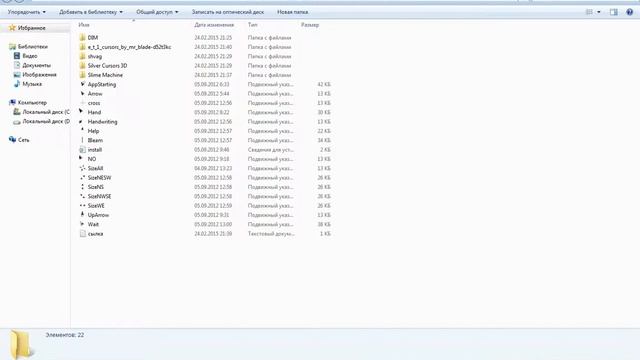640x360 pixels.
Task: Click the 42 КБ size of AppStarting
Action: [x=324, y=84]
